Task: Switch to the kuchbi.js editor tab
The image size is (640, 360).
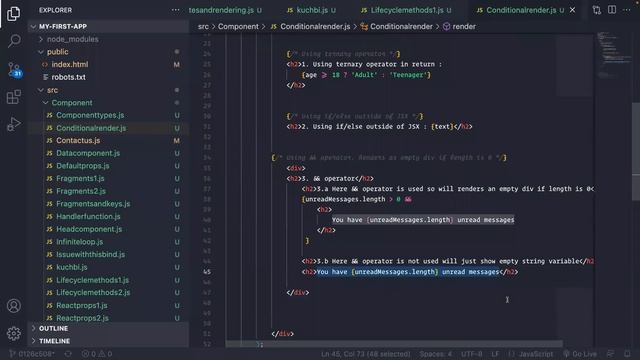Action: point(312,10)
